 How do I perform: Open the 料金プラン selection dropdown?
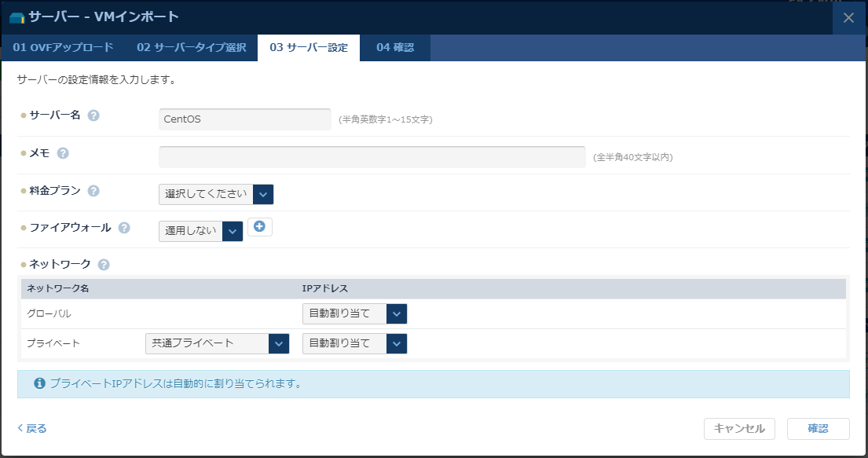tap(264, 194)
